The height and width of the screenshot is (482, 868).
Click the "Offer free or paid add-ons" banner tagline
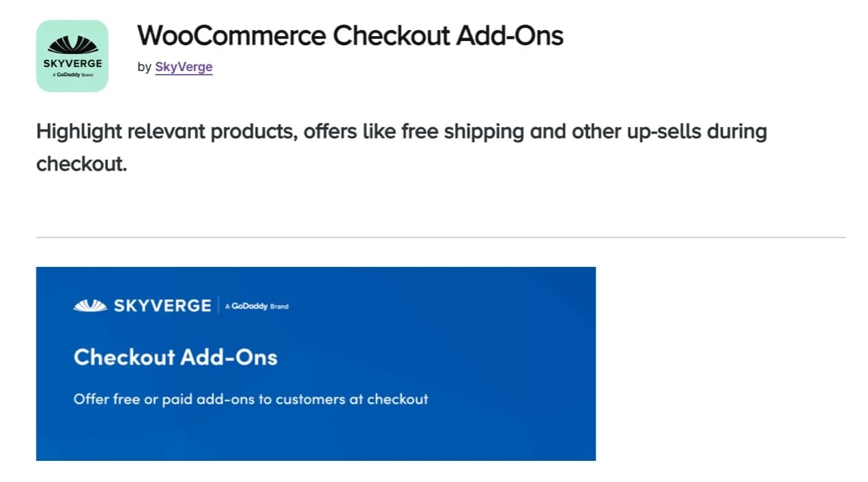(x=250, y=399)
